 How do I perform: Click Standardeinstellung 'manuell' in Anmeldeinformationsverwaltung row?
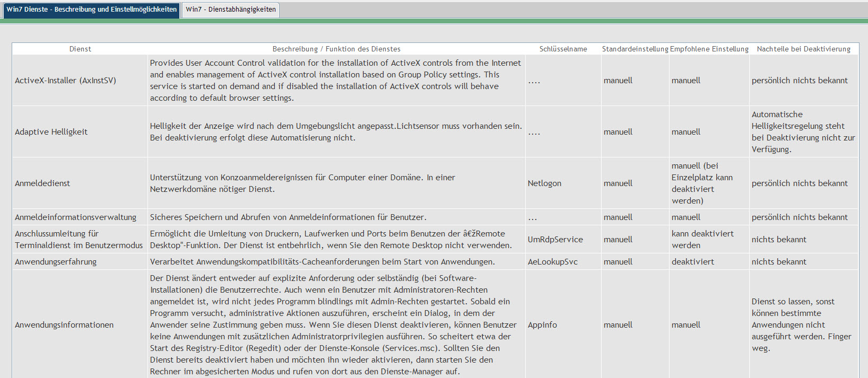click(x=618, y=217)
